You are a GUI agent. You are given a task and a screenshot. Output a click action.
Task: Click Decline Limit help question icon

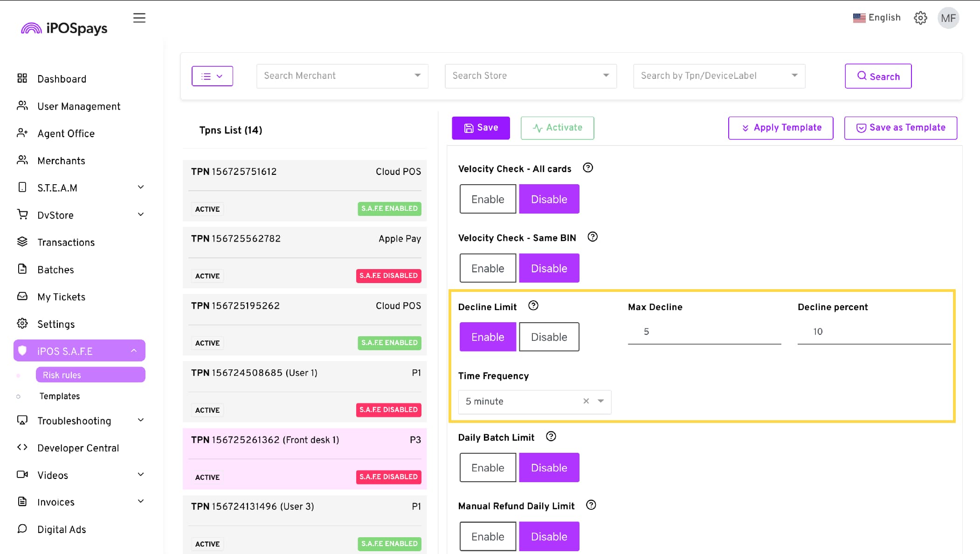(x=533, y=305)
